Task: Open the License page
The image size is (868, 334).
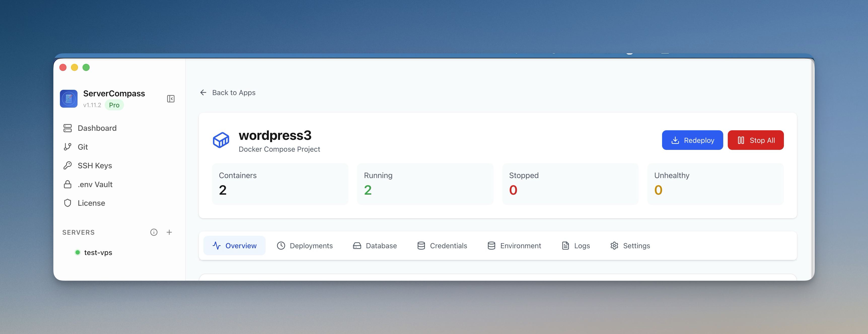Action: (x=91, y=203)
